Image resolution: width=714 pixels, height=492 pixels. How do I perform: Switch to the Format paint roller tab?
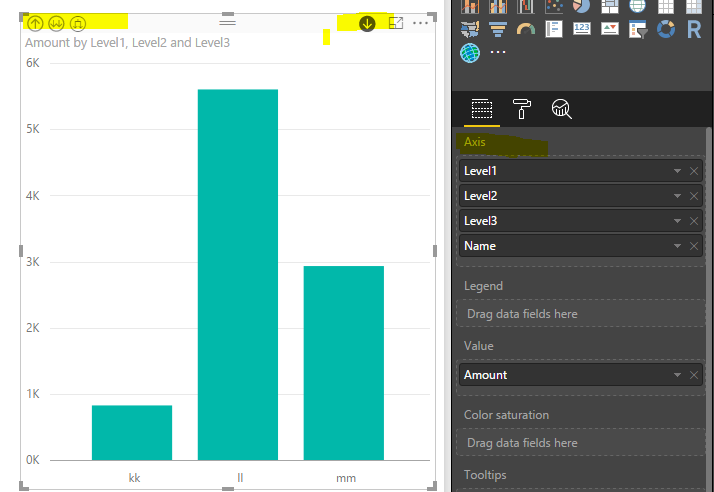coord(521,109)
